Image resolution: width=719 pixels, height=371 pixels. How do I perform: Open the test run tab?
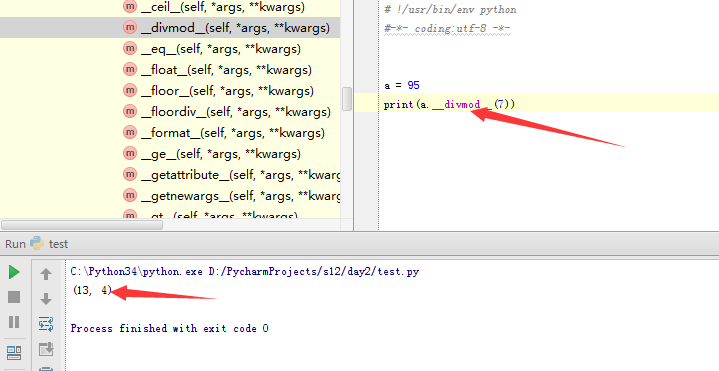pyautogui.click(x=58, y=244)
